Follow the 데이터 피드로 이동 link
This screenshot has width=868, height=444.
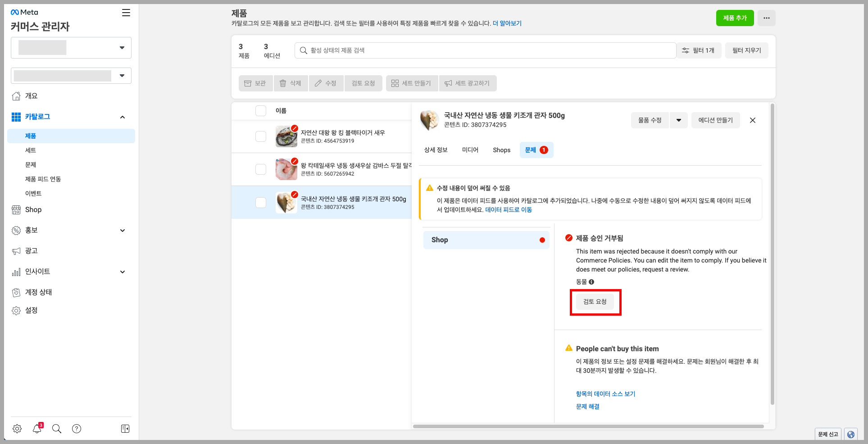tap(508, 209)
